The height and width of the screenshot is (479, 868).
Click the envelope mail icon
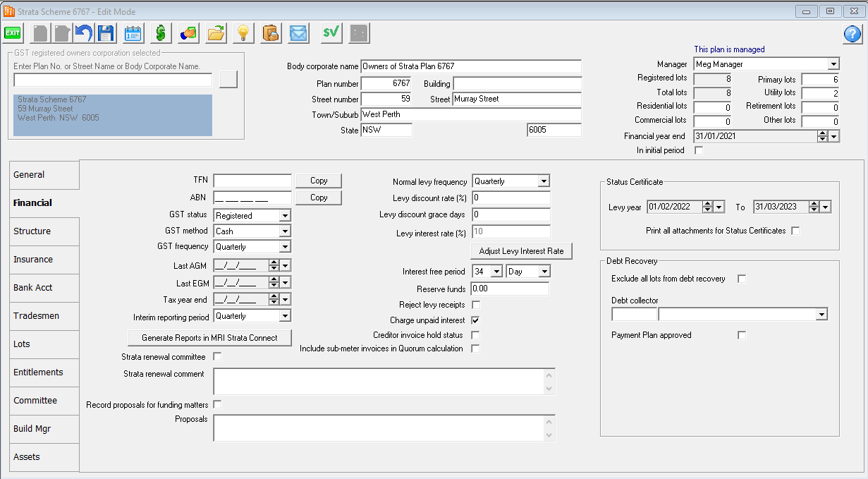point(299,33)
